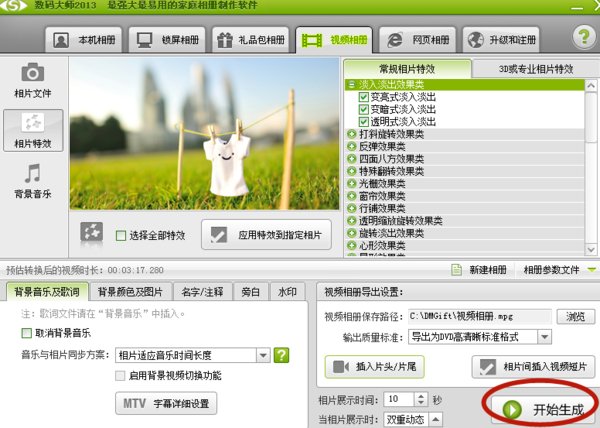This screenshot has height=428, width=600.
Task: Open 旁白 tab
Action: 251,292
